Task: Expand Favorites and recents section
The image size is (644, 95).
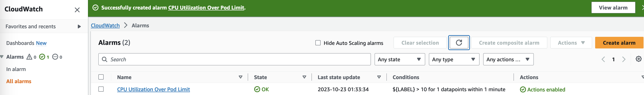Action: 44,27
